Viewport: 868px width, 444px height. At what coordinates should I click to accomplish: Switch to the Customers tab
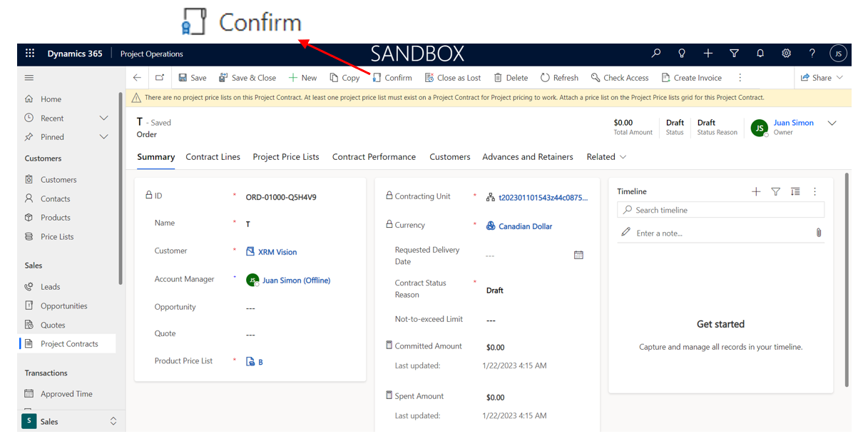click(x=450, y=157)
